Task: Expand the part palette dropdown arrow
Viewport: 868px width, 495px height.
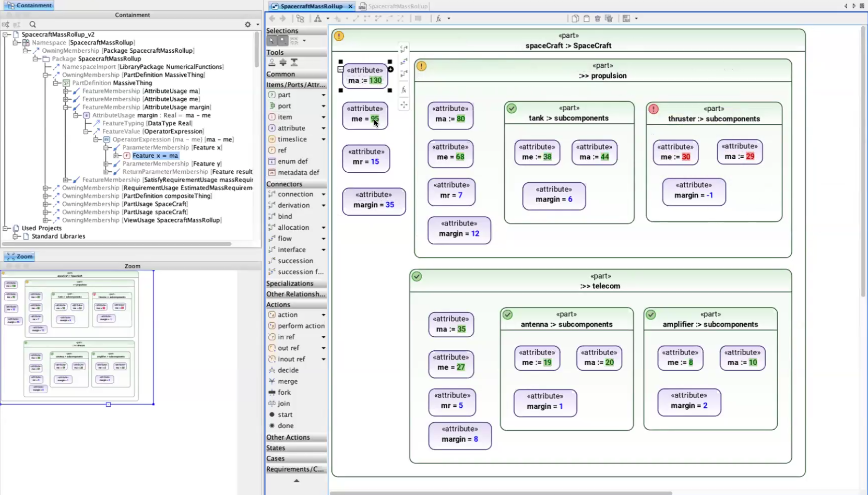Action: (x=323, y=95)
